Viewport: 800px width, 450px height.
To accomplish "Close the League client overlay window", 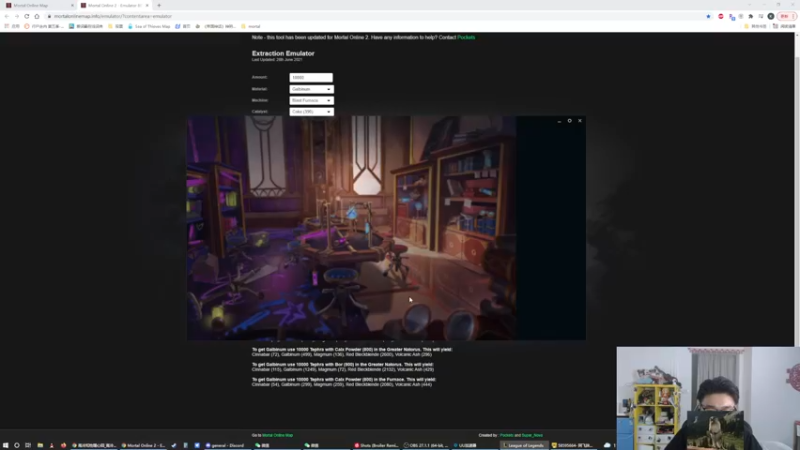I will click(580, 121).
